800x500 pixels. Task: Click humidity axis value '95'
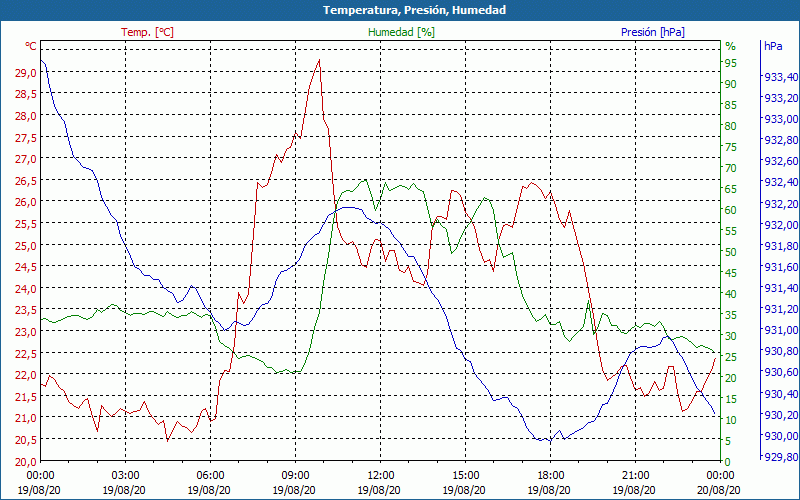731,63
